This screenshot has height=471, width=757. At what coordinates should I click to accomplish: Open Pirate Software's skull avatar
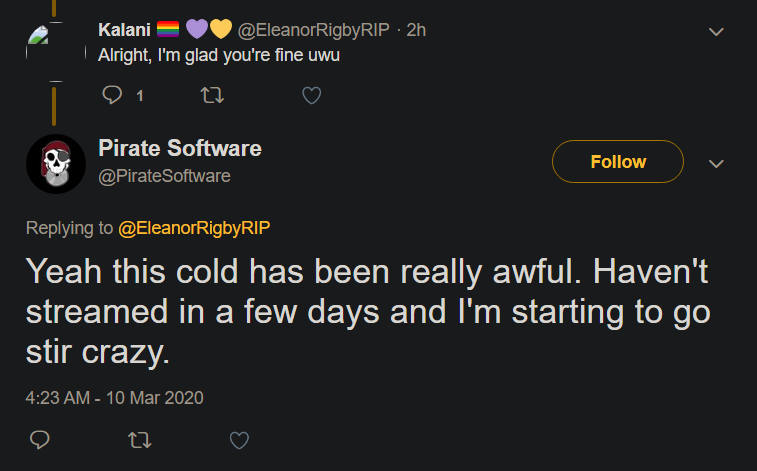[x=55, y=163]
